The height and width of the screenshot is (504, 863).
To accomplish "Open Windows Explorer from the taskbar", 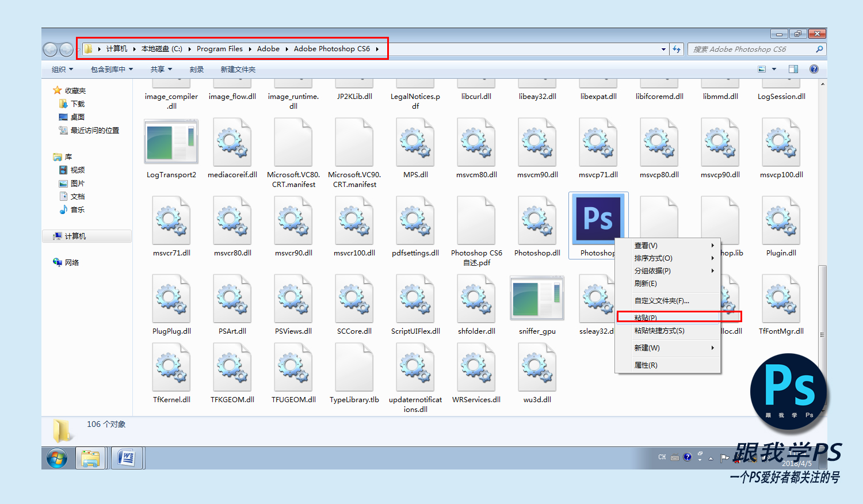I will tap(90, 459).
